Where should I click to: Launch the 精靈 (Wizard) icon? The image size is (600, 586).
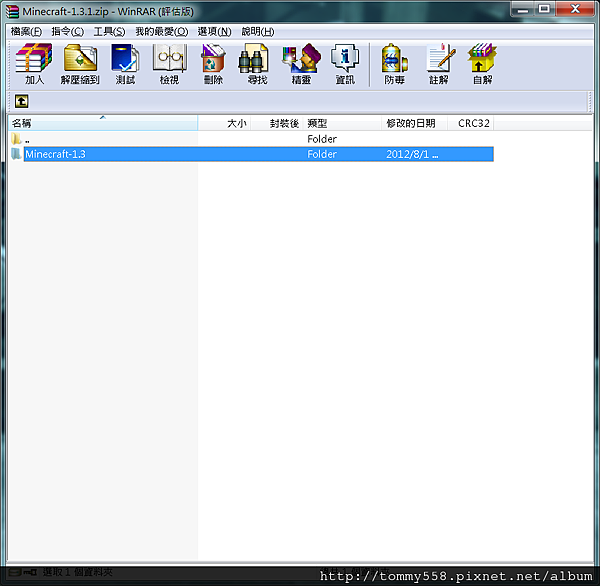click(x=301, y=64)
